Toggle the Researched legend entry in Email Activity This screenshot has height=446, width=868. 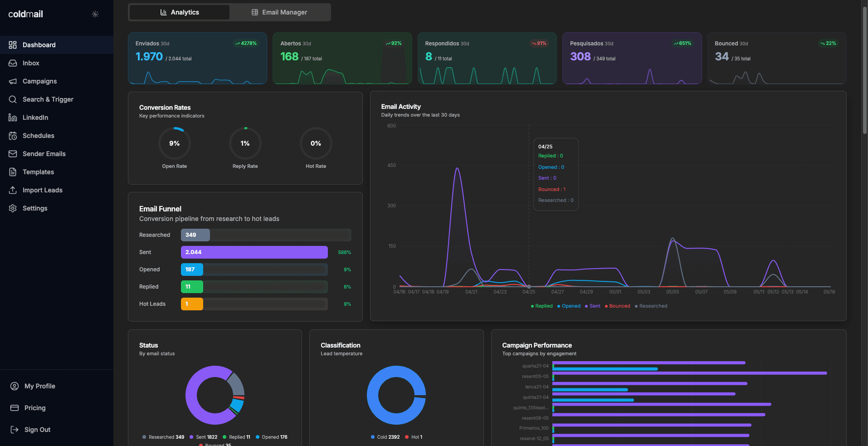coord(651,306)
